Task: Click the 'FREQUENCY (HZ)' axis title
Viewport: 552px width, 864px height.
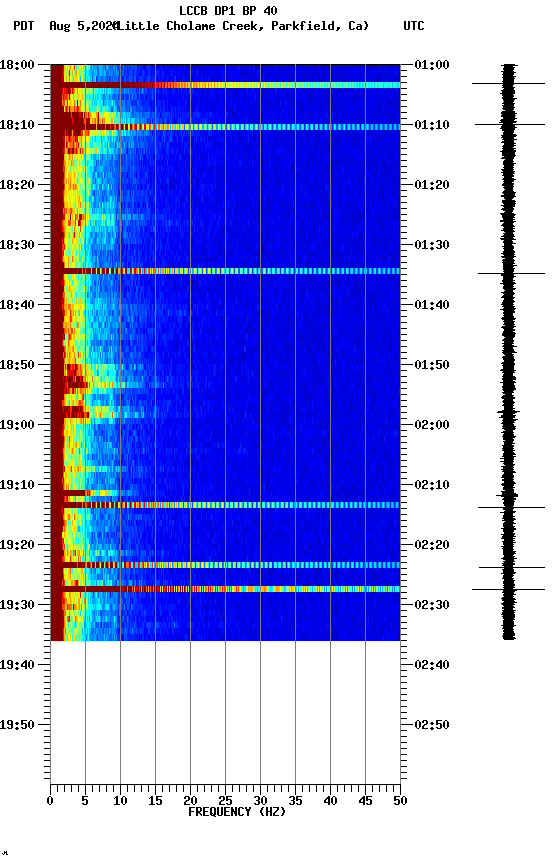Action: click(x=237, y=813)
